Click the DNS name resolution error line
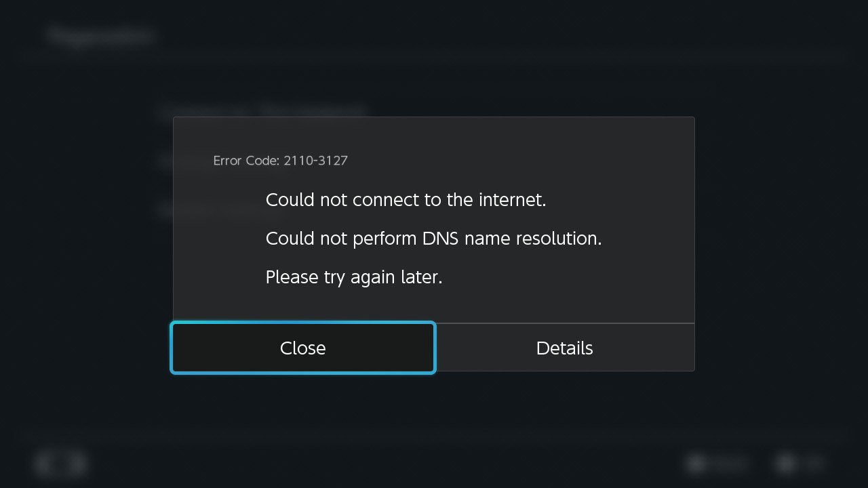Screen dimensions: 868x488 [433, 239]
